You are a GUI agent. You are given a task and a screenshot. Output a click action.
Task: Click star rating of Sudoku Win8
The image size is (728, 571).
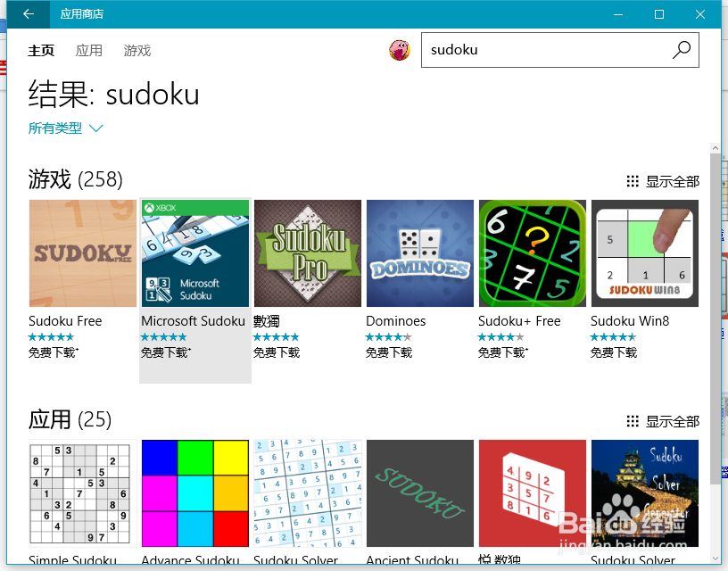point(613,337)
